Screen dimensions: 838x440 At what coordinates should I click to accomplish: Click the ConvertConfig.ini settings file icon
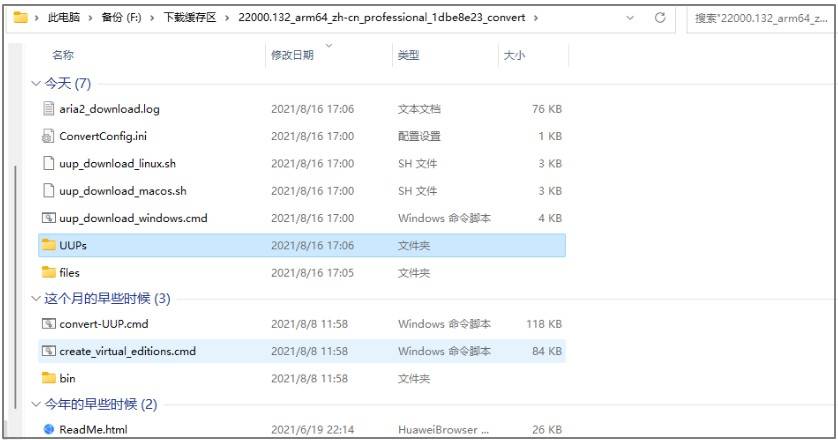click(48, 136)
